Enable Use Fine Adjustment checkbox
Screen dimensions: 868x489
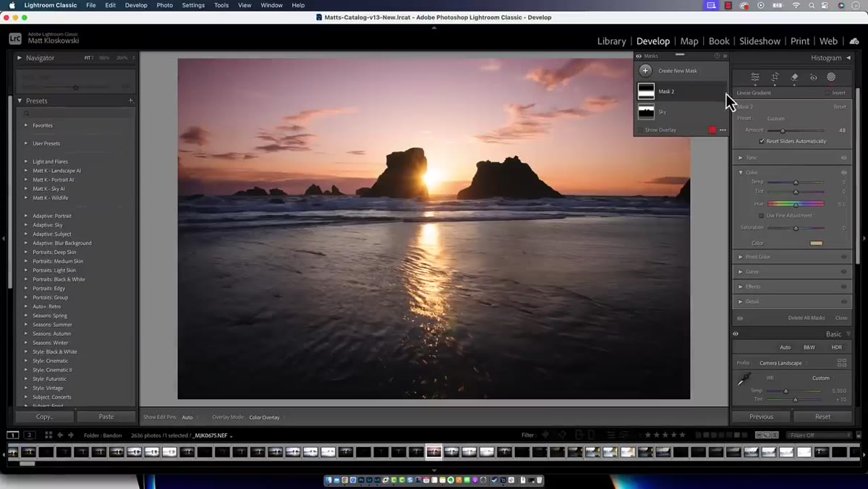click(x=761, y=216)
